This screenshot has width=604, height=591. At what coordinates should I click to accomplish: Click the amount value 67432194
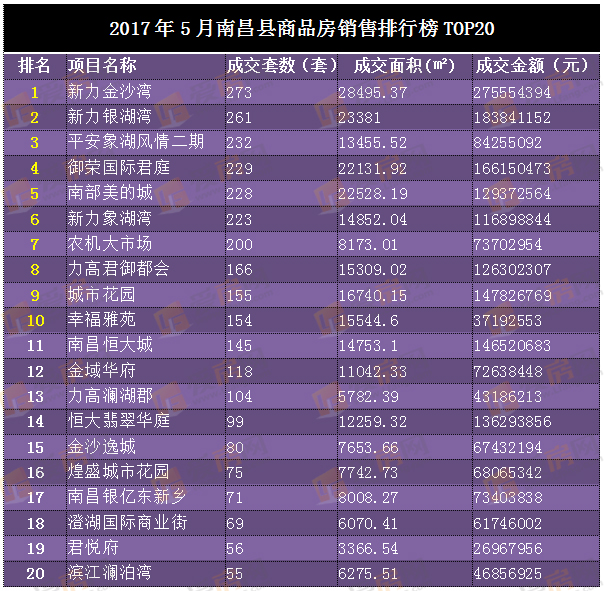[508, 448]
